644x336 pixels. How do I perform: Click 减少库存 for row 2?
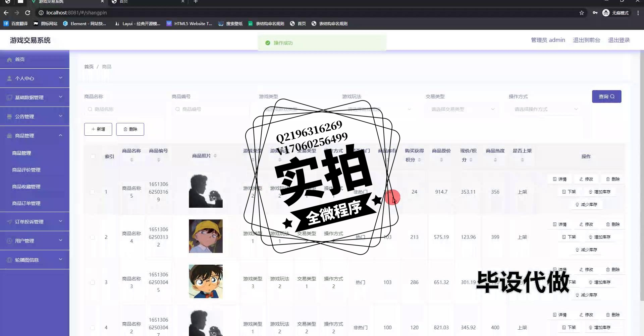click(x=586, y=250)
